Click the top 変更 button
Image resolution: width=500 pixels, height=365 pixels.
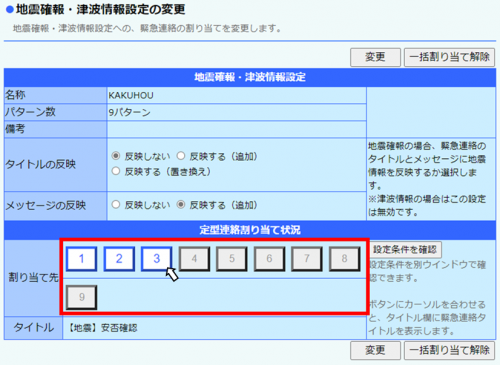(375, 57)
